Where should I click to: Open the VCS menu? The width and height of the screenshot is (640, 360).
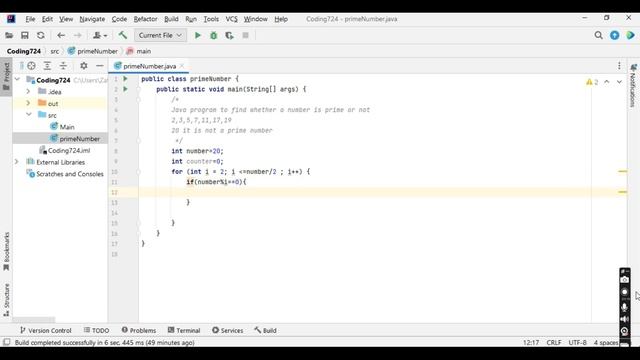(x=231, y=19)
